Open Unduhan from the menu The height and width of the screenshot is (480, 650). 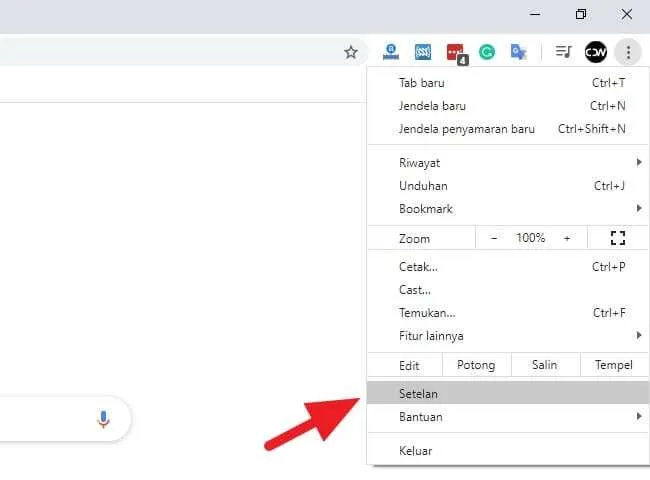tap(508, 186)
